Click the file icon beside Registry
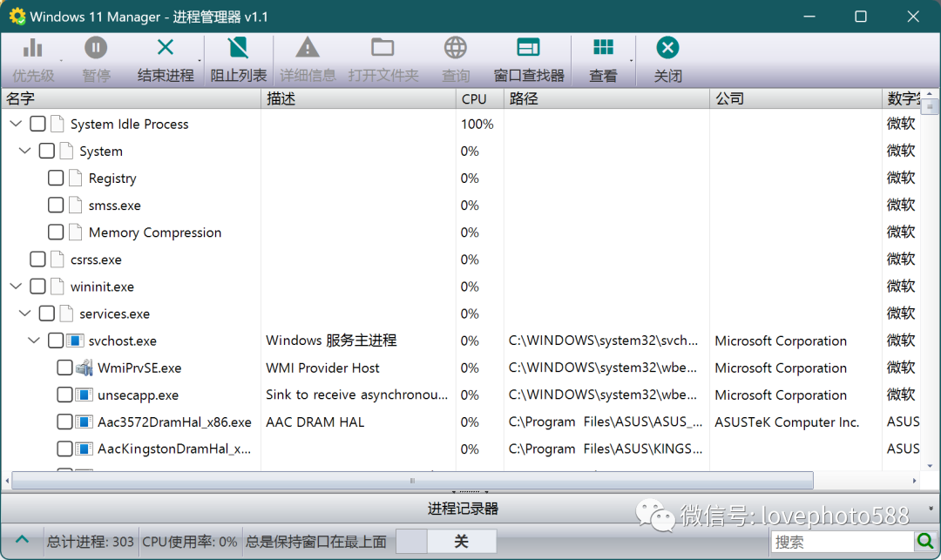 (75, 178)
